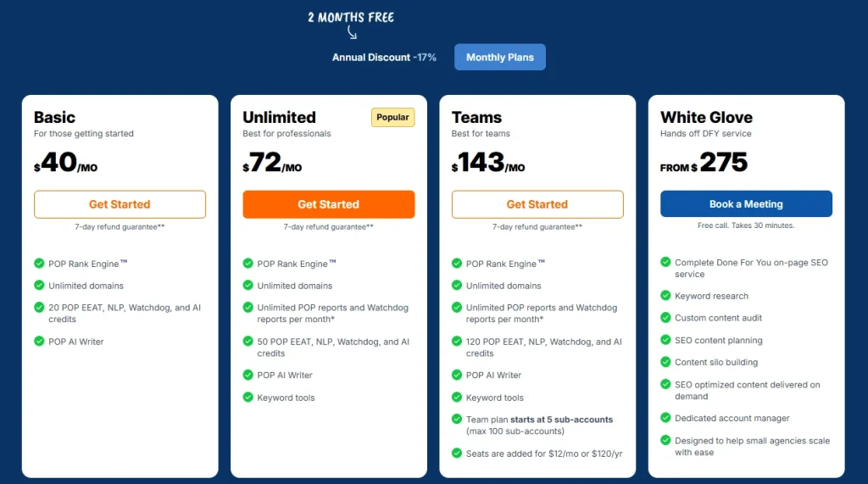Viewport: 868px width, 484px height.
Task: Click checkmark beside Keyword research feature
Action: [x=665, y=296]
